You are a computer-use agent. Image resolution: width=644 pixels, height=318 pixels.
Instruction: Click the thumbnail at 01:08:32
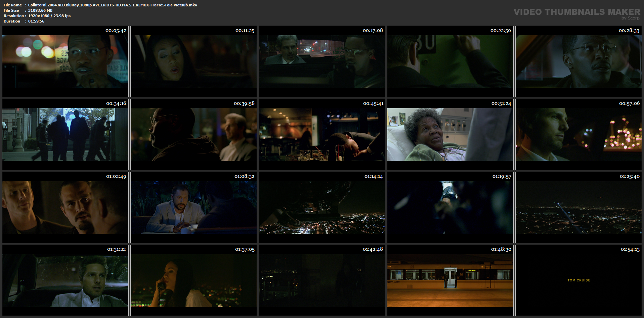194,207
